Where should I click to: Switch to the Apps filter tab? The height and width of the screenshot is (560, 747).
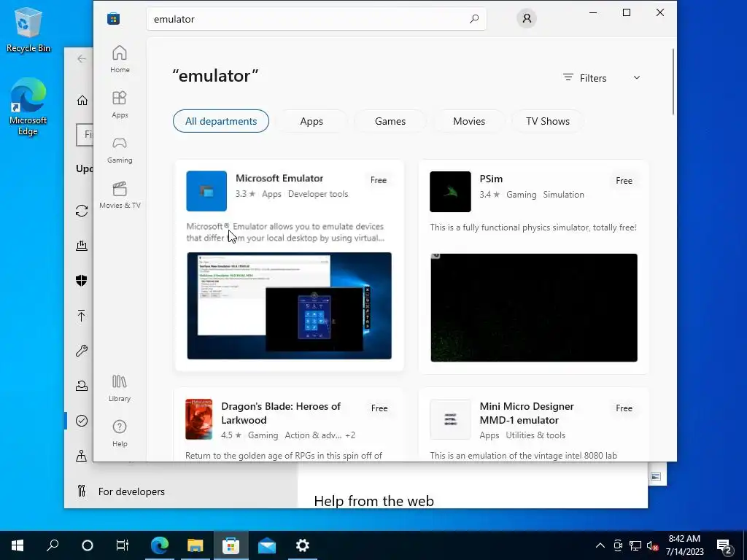point(311,121)
